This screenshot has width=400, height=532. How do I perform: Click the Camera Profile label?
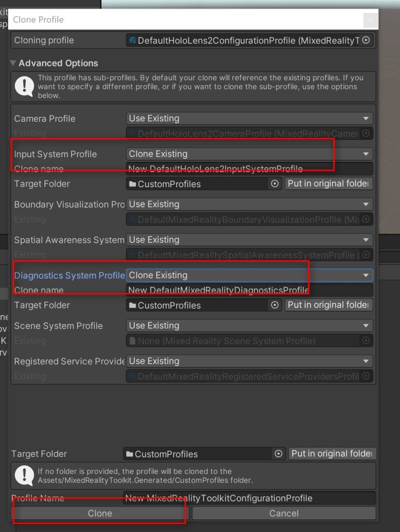[44, 119]
